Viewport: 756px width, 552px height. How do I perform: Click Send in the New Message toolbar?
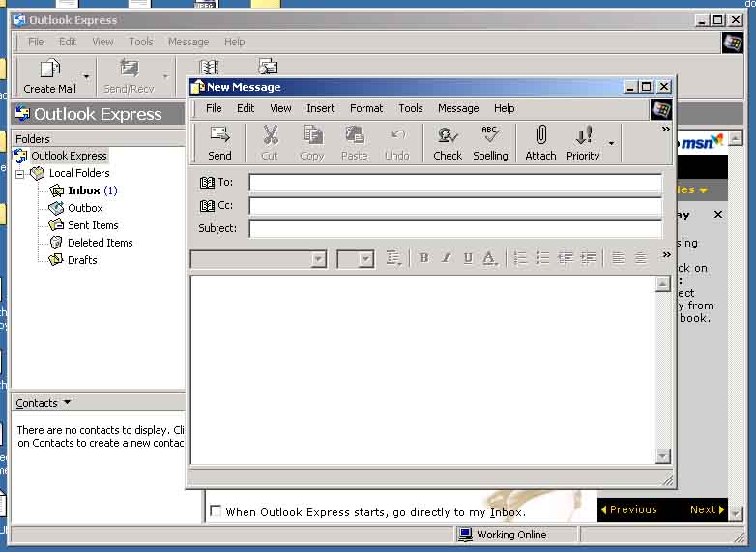[219, 143]
